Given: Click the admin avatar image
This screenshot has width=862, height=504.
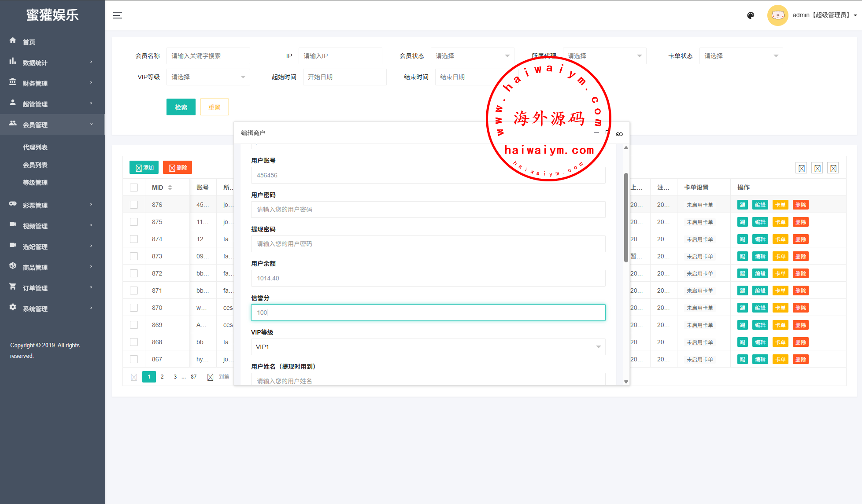Looking at the screenshot, I should click(x=777, y=15).
